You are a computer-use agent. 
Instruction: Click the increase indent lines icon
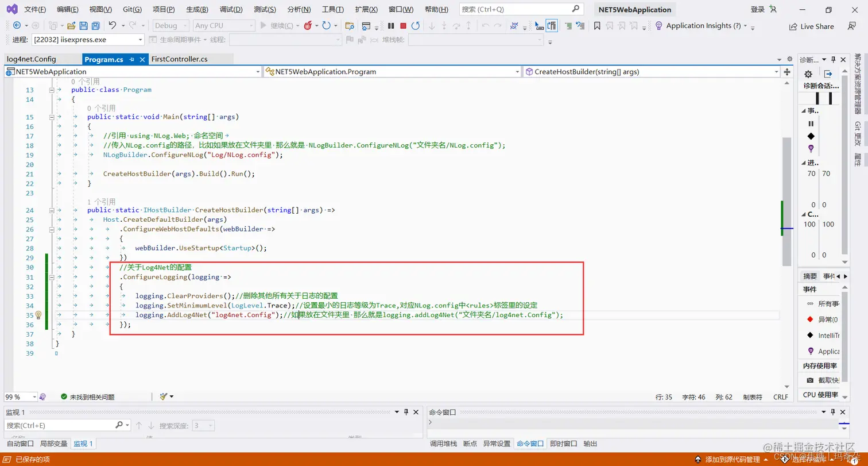click(x=568, y=25)
